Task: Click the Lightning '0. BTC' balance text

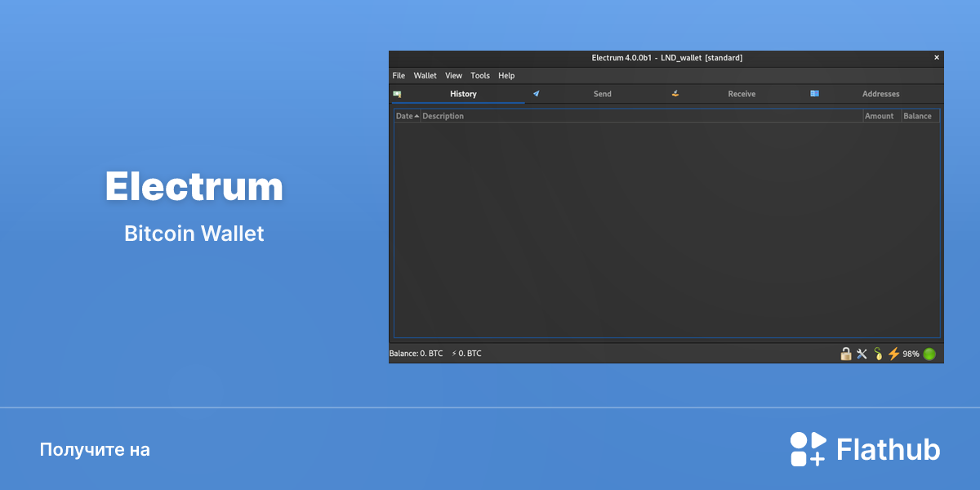Action: coord(466,354)
